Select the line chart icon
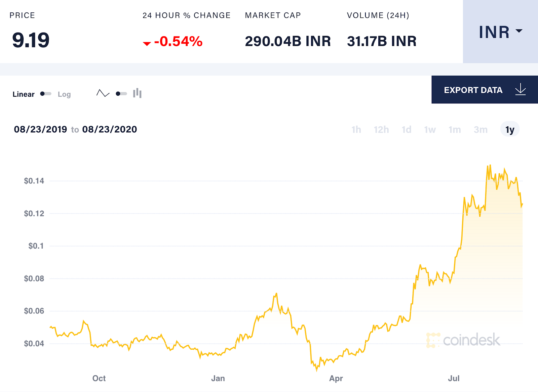The width and height of the screenshot is (538, 392). [103, 94]
